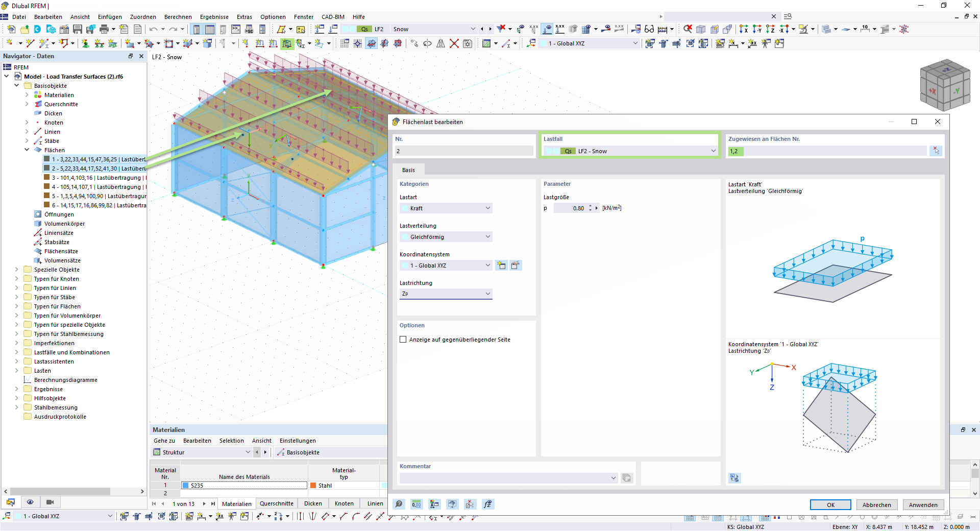Click the 0.00 units icon in dialog

416,504
